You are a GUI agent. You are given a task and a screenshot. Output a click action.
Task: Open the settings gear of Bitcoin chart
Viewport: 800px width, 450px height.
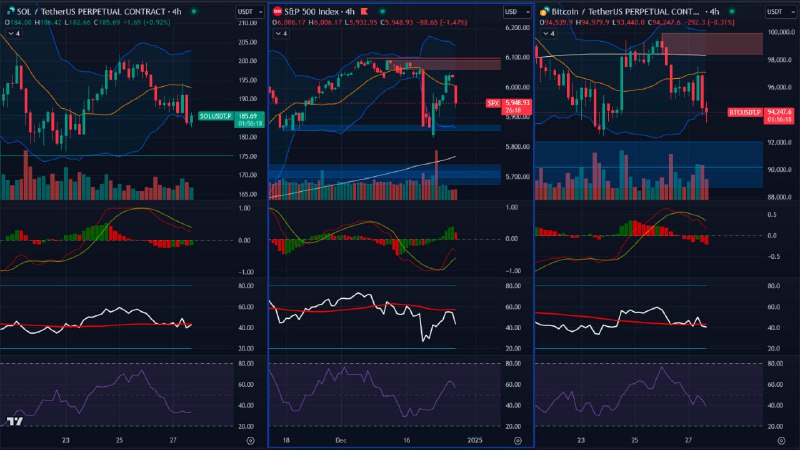781,440
